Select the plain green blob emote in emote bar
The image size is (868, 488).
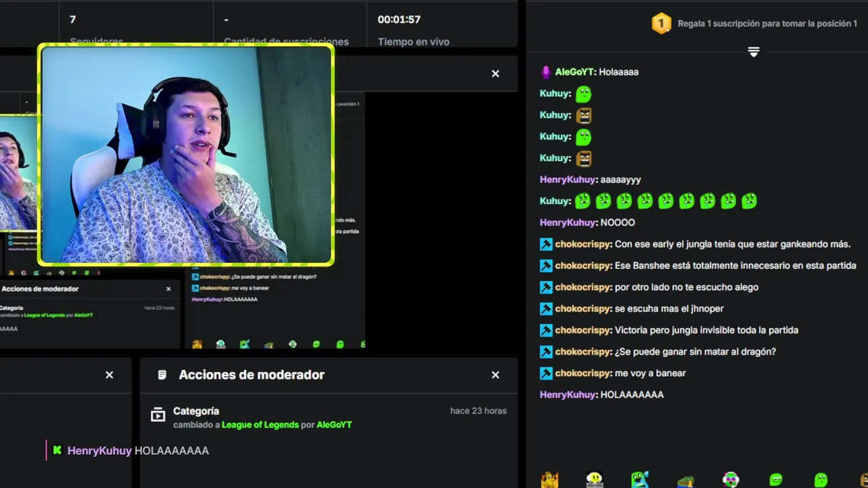click(821, 480)
